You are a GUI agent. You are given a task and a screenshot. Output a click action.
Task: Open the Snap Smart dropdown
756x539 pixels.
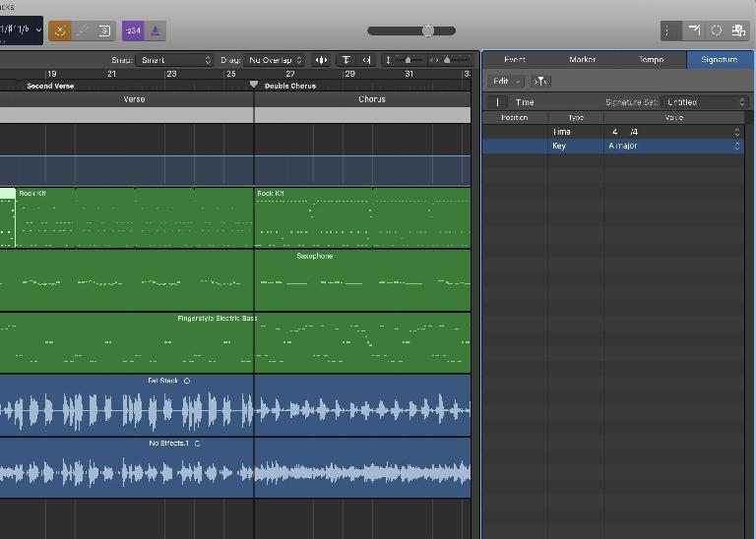coord(174,60)
